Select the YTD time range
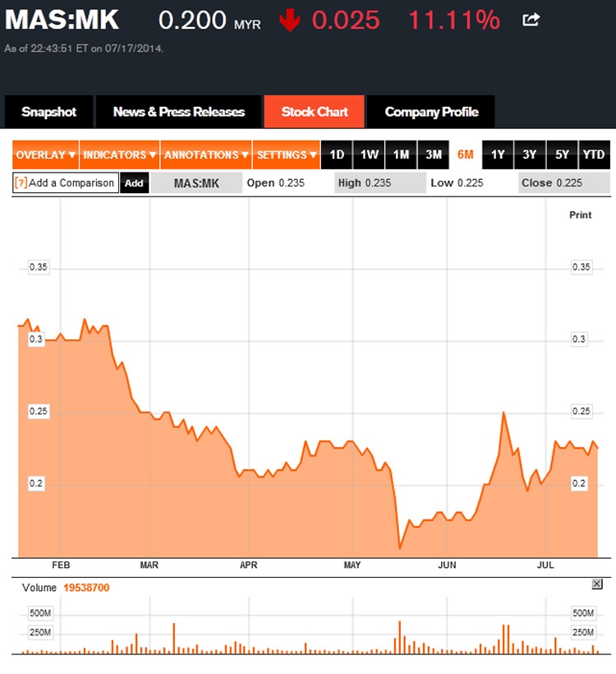This screenshot has width=616, height=674. 593,155
